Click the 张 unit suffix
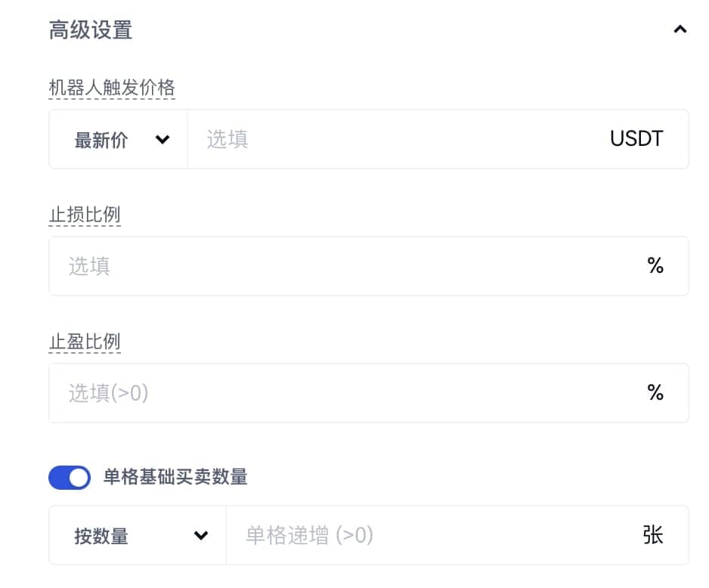The image size is (709, 588). coord(653,536)
